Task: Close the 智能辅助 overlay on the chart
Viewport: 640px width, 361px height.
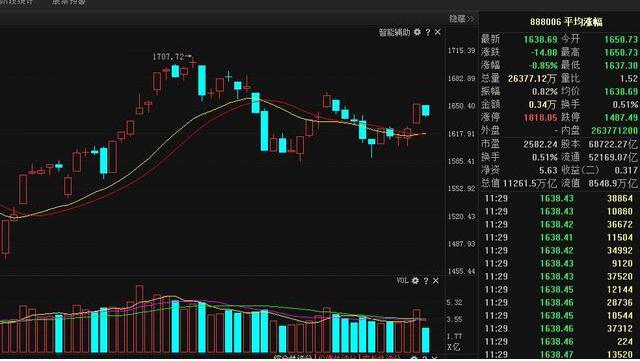Action: 438,32
